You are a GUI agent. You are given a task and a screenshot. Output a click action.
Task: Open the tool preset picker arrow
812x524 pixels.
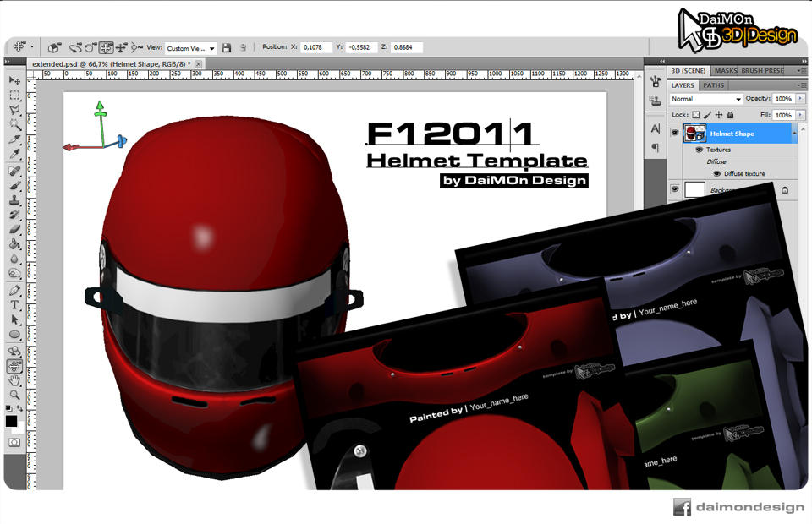(32, 47)
